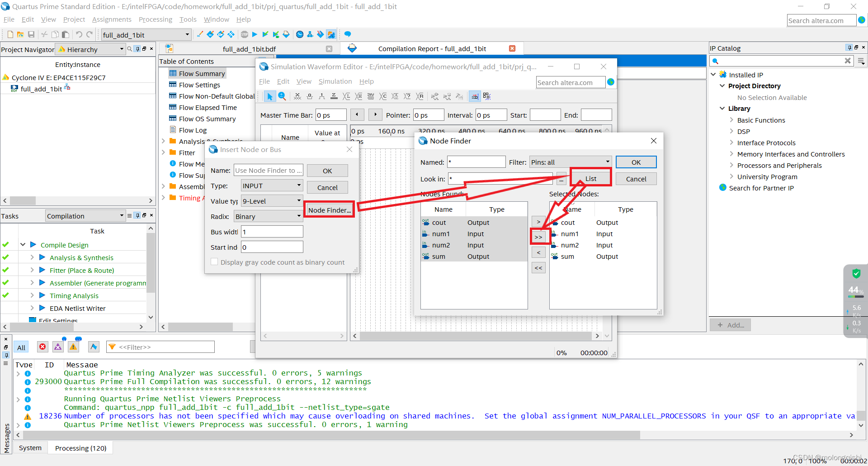Select the arrow Selection tool in Waveform Editor

tap(269, 96)
